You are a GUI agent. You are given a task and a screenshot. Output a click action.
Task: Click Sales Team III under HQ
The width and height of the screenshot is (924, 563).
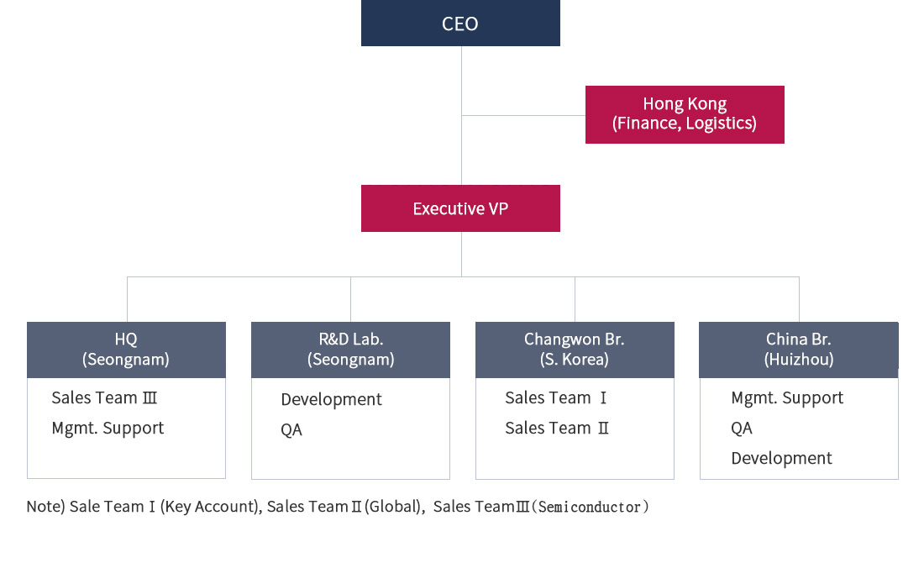point(104,397)
